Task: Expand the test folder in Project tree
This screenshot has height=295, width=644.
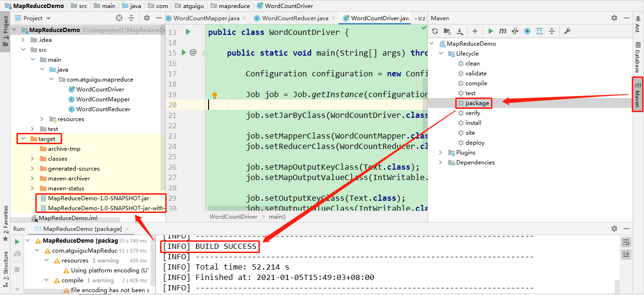Action: [x=32, y=129]
